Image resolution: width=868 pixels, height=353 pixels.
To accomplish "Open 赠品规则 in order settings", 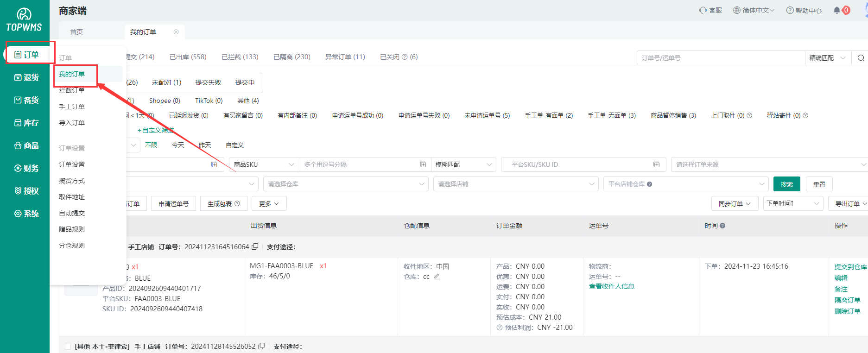I will click(x=72, y=229).
